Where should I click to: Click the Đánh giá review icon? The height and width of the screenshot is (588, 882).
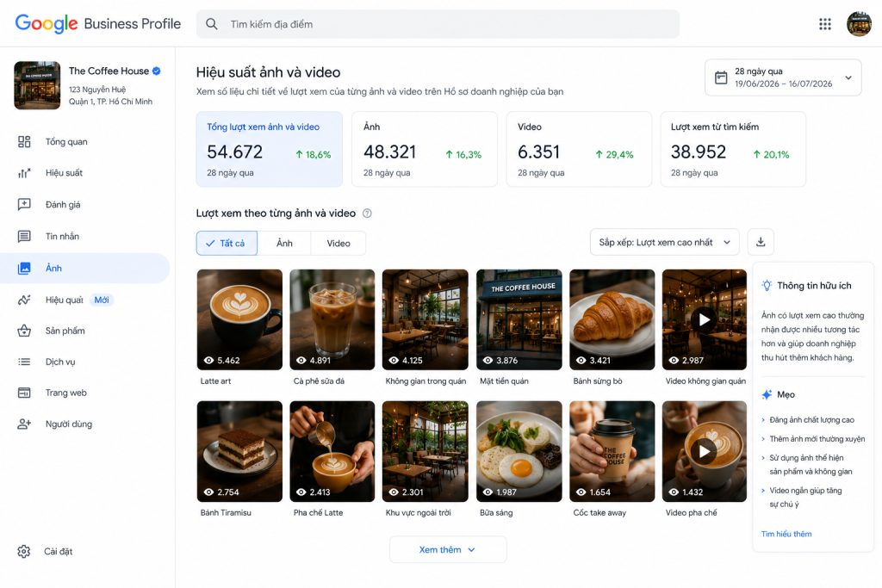point(24,205)
